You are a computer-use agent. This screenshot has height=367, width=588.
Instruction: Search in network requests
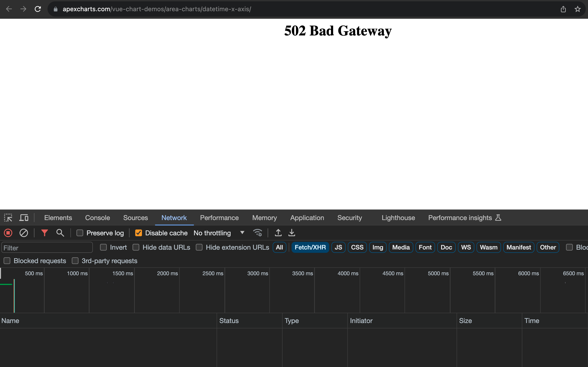click(x=60, y=233)
